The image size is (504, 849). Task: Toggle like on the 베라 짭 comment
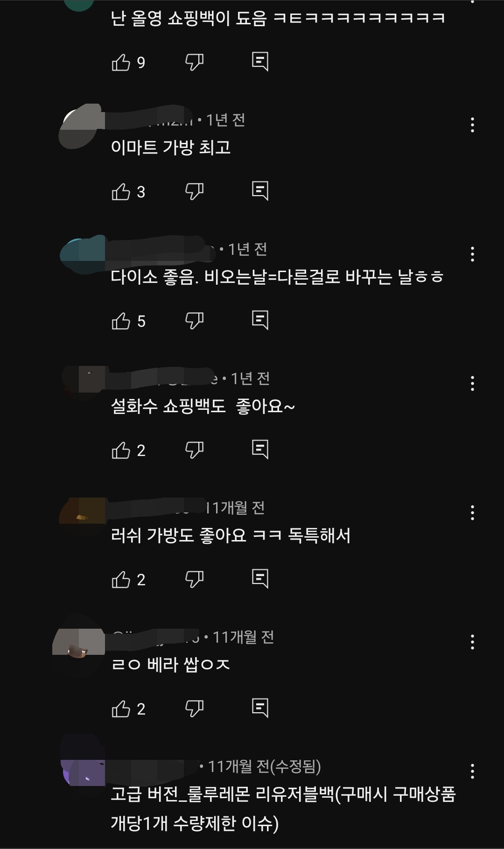coord(121,709)
